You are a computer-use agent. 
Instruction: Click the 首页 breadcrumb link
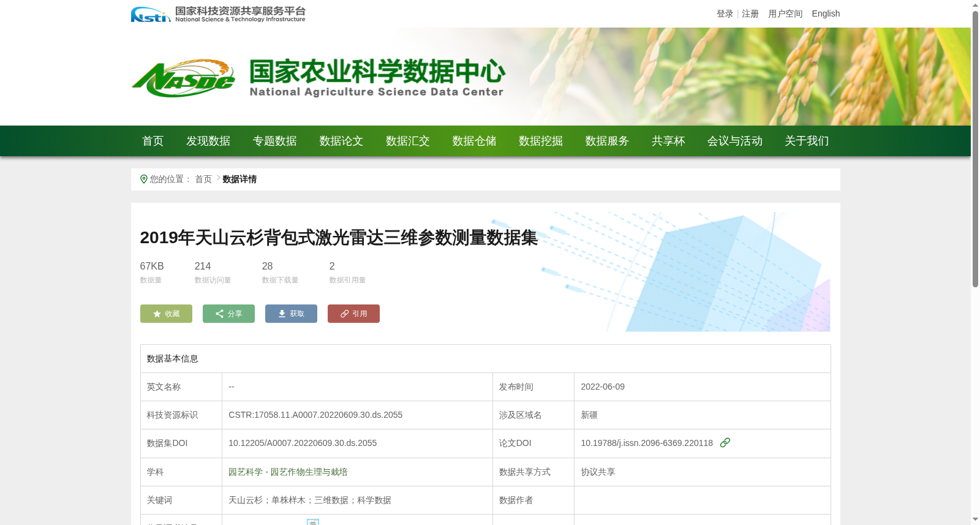(203, 179)
